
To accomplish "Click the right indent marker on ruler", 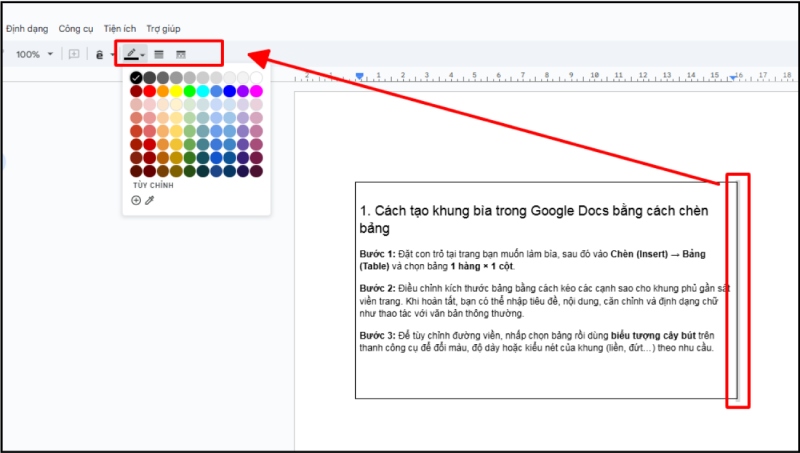I will pos(735,76).
